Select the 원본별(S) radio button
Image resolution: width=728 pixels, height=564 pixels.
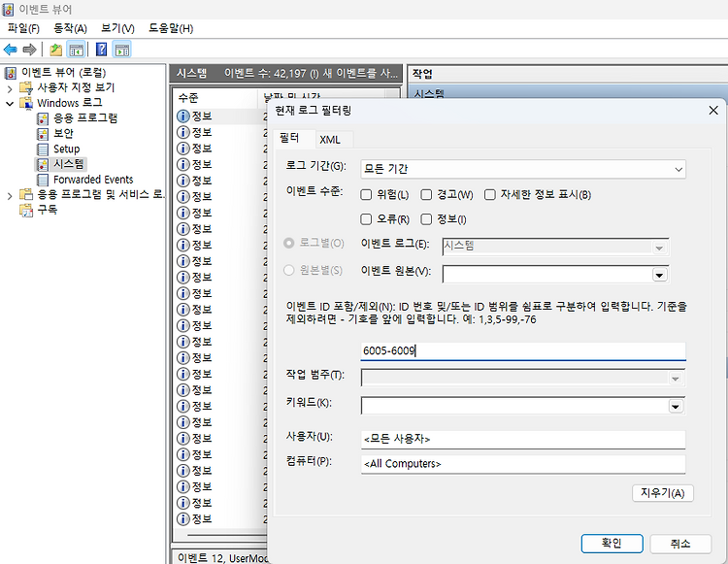click(x=289, y=270)
